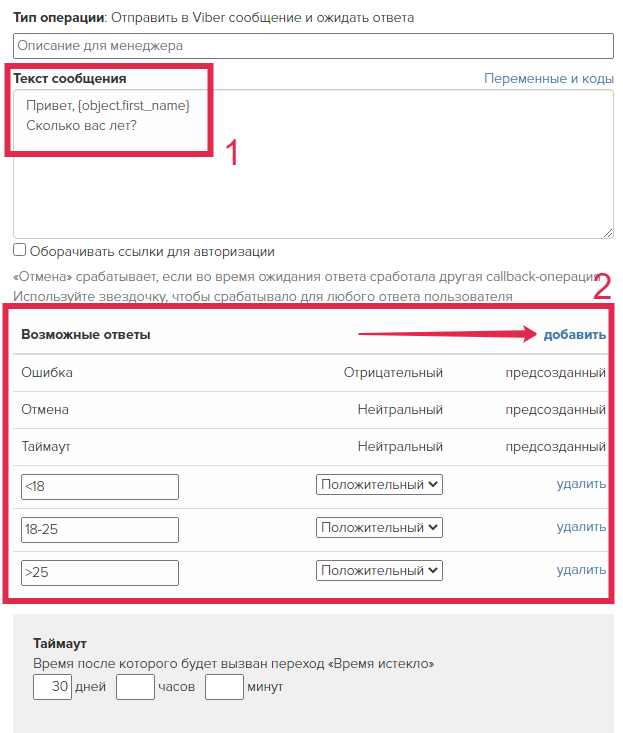Viewport: 623px width, 733px height.
Task: Delete the >25 answer row
Action: tap(581, 570)
